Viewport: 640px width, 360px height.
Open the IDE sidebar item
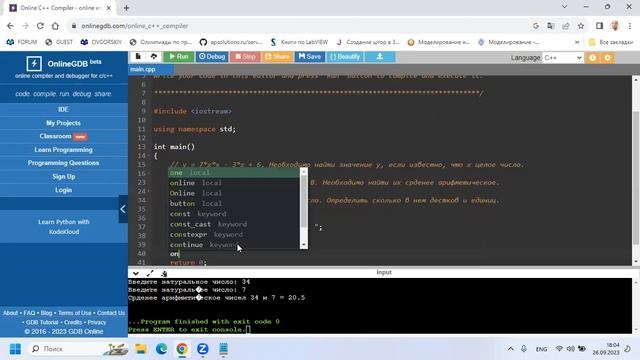tap(63, 109)
